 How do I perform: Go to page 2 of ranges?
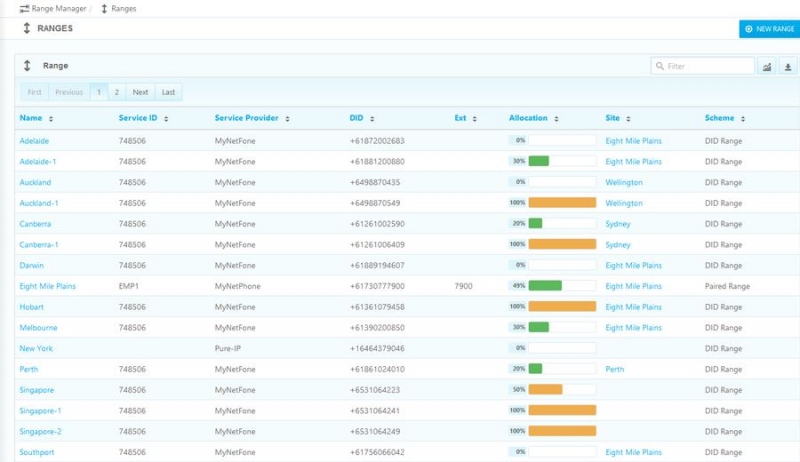116,92
